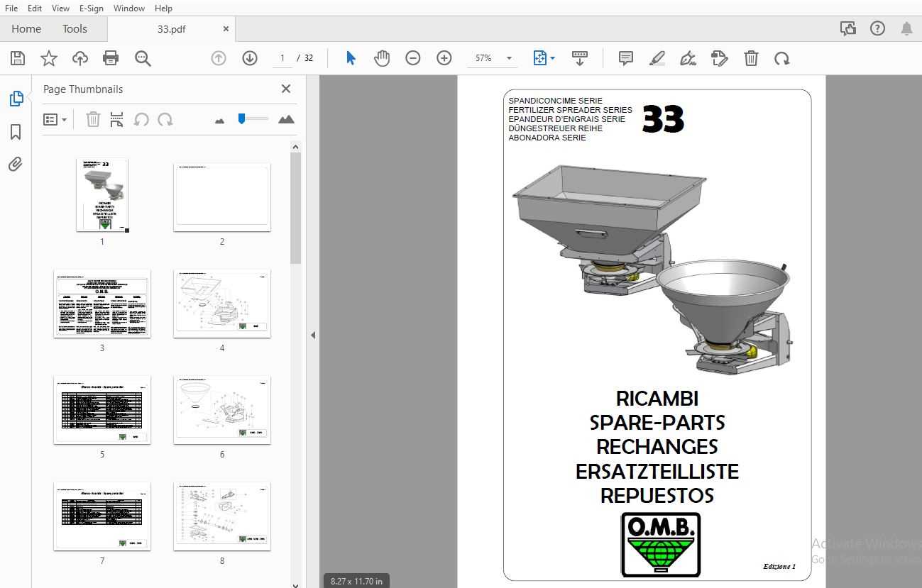
Task: Bookmark the file with the star icon
Action: tap(49, 58)
